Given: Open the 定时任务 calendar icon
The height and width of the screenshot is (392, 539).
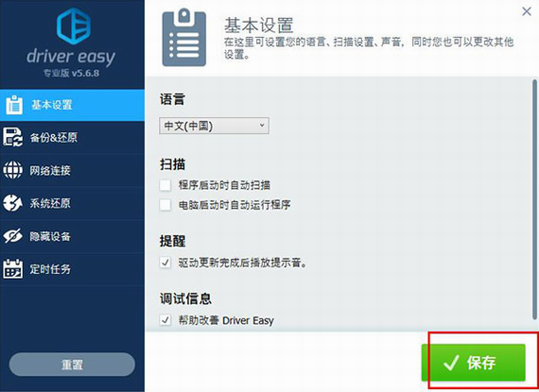Looking at the screenshot, I should [12, 268].
